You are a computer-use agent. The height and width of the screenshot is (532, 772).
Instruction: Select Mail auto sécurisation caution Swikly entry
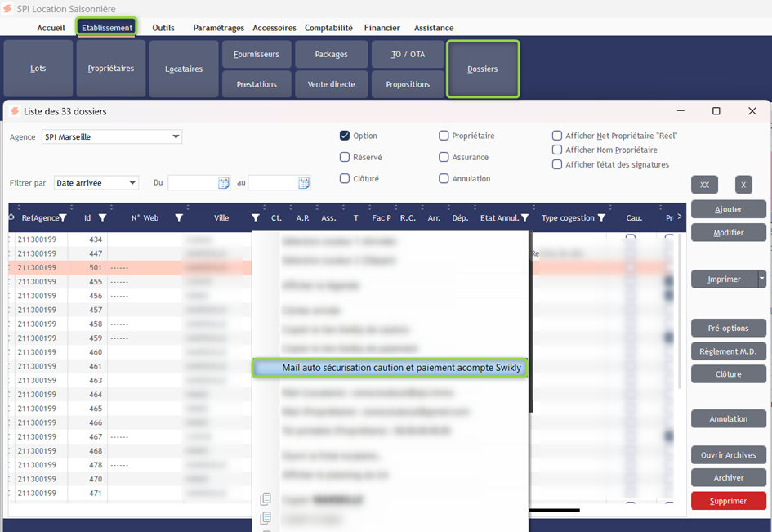(390, 368)
